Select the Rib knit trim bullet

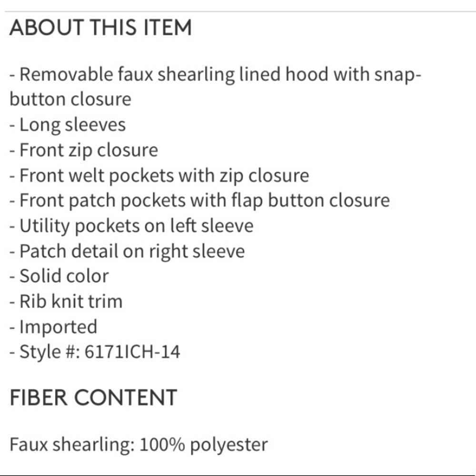click(x=70, y=301)
